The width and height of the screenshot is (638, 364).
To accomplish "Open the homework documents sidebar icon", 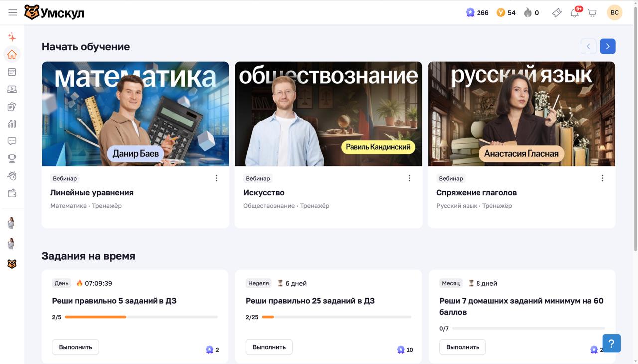I will (x=12, y=107).
